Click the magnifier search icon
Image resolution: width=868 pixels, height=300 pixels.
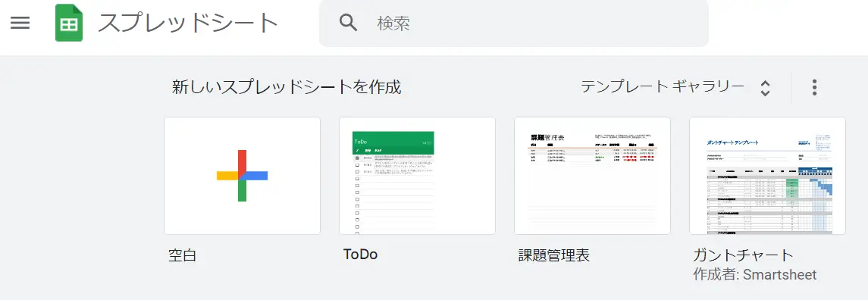click(348, 23)
